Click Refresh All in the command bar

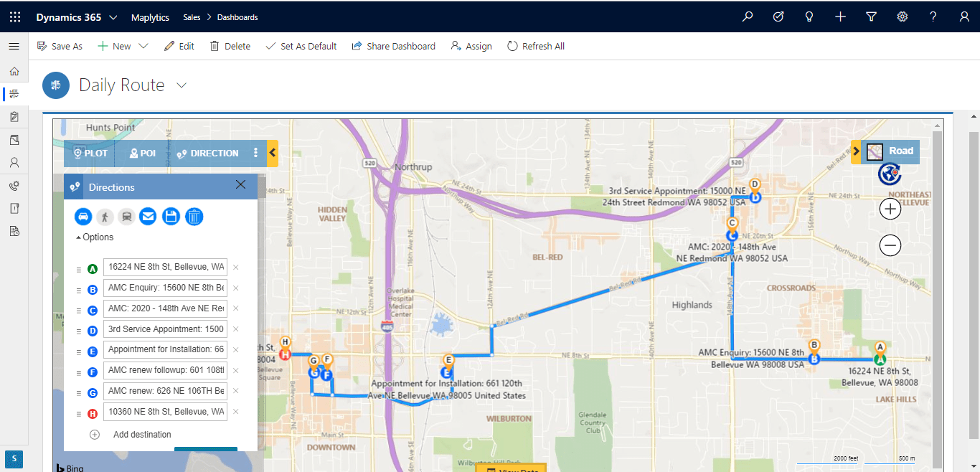(535, 45)
